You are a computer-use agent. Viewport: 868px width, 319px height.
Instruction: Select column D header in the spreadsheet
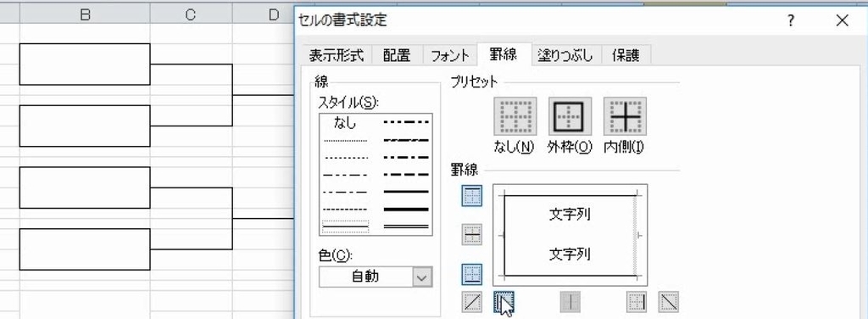click(264, 15)
